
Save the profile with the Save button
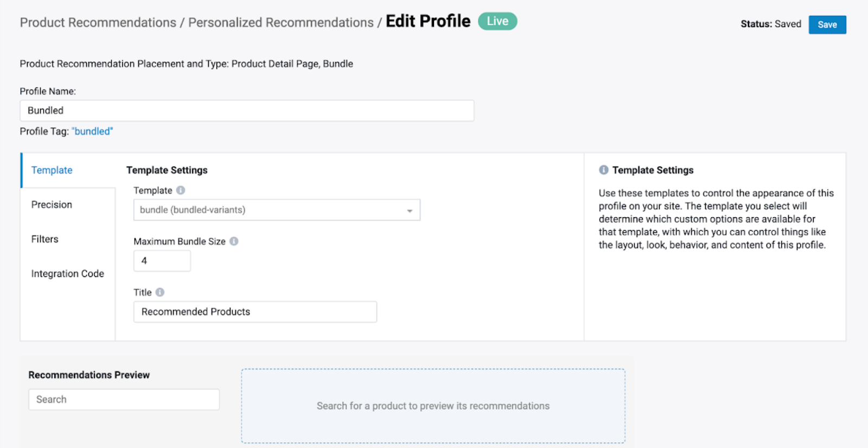827,24
